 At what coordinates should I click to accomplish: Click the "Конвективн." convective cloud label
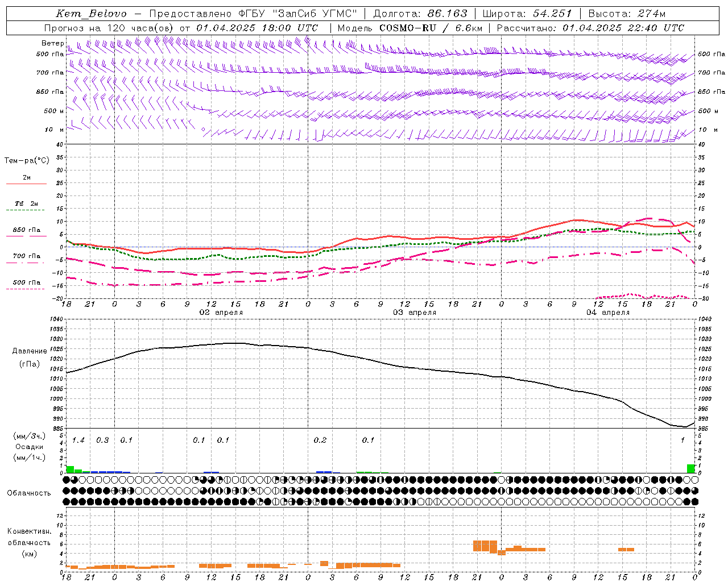coord(29,531)
